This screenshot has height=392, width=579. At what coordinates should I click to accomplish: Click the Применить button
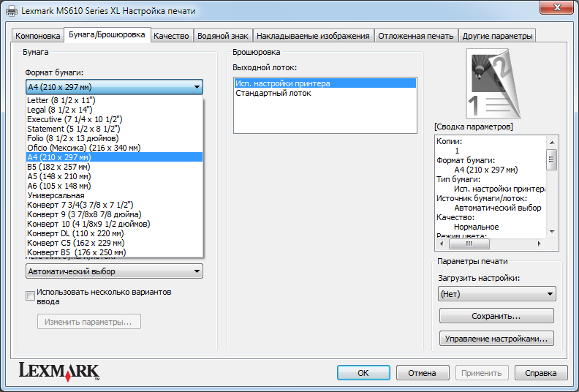point(482,373)
